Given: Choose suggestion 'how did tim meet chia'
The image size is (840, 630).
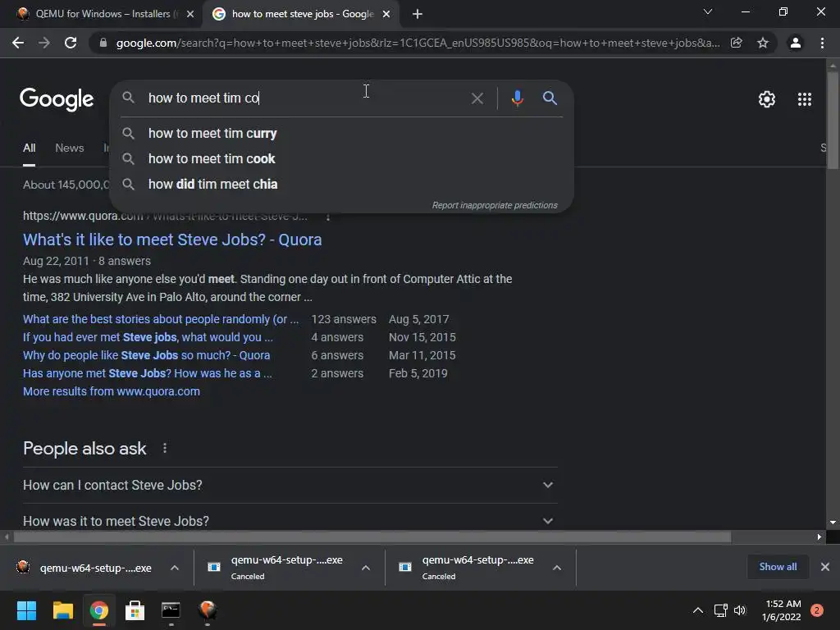Looking at the screenshot, I should click(x=341, y=185).
